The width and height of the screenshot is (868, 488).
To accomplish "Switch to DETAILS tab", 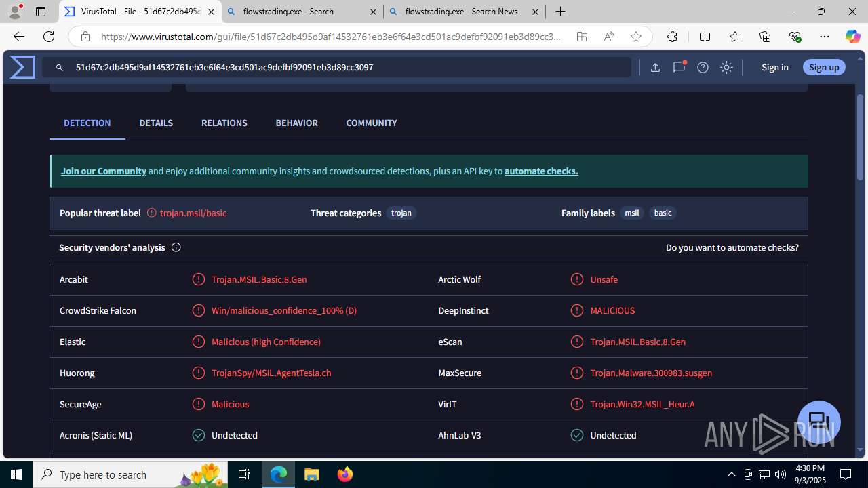I will point(156,123).
